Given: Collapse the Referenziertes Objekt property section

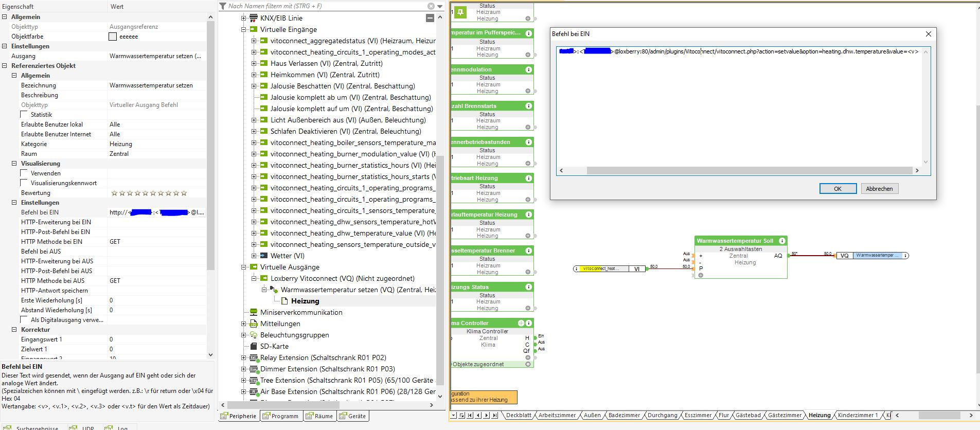Looking at the screenshot, I should 5,66.
